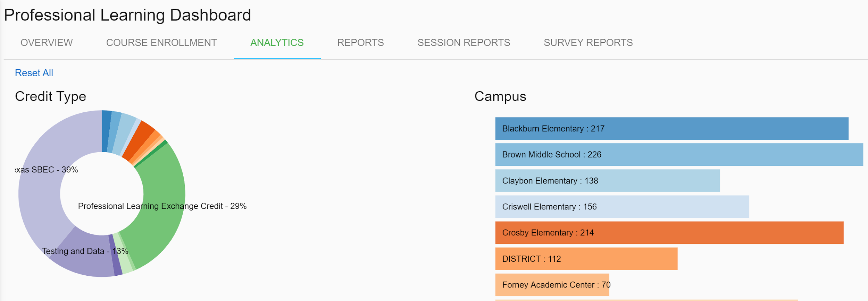Click the Reset All link
This screenshot has width=868, height=301.
point(34,73)
